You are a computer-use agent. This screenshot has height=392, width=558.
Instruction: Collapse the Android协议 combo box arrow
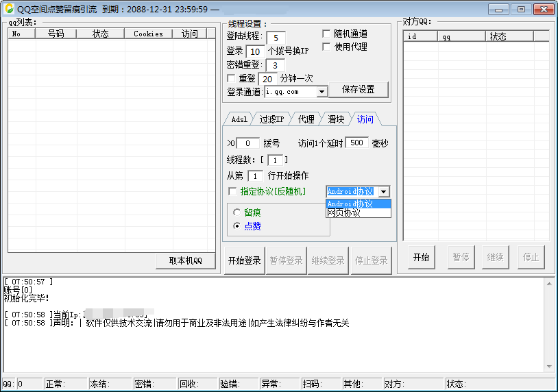383,191
